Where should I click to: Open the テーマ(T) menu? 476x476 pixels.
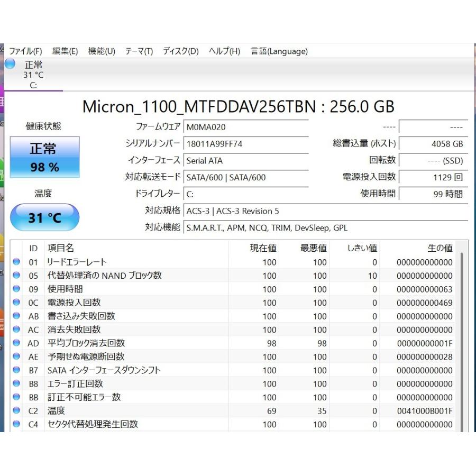pyautogui.click(x=138, y=51)
